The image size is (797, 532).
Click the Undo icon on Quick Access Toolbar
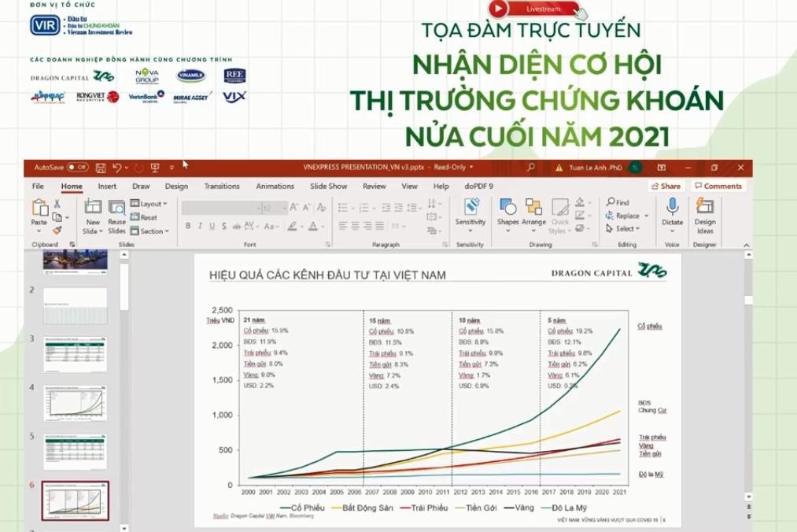[x=116, y=167]
